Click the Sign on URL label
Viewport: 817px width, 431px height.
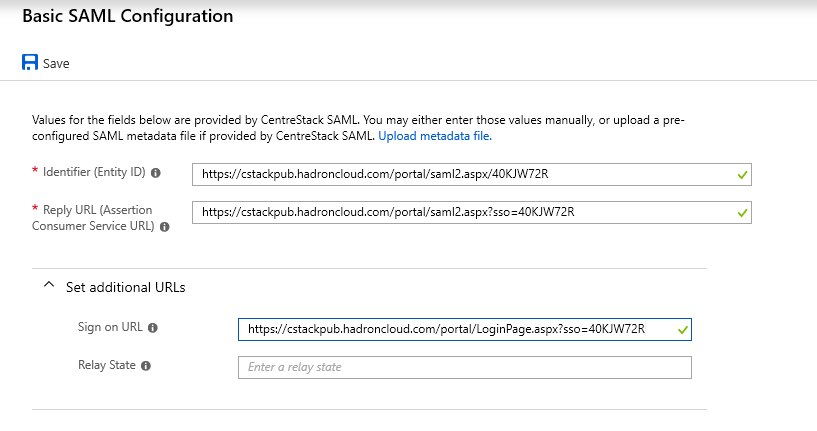click(x=110, y=327)
